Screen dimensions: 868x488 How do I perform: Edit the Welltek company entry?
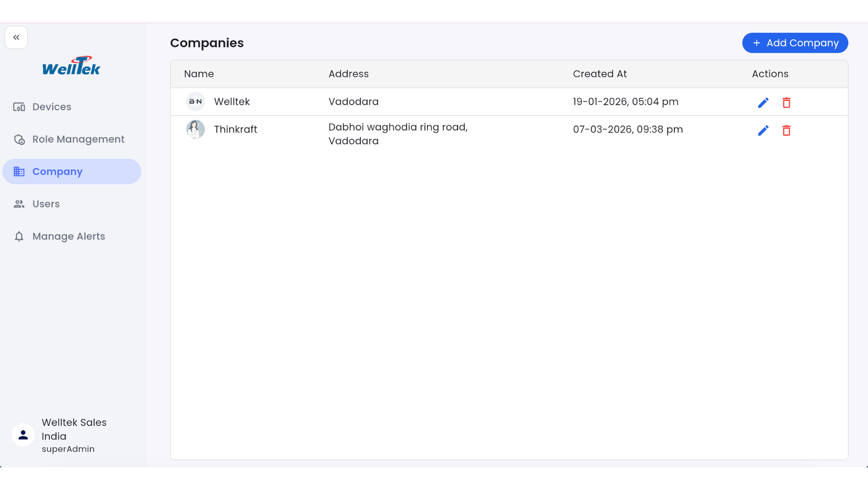click(763, 103)
